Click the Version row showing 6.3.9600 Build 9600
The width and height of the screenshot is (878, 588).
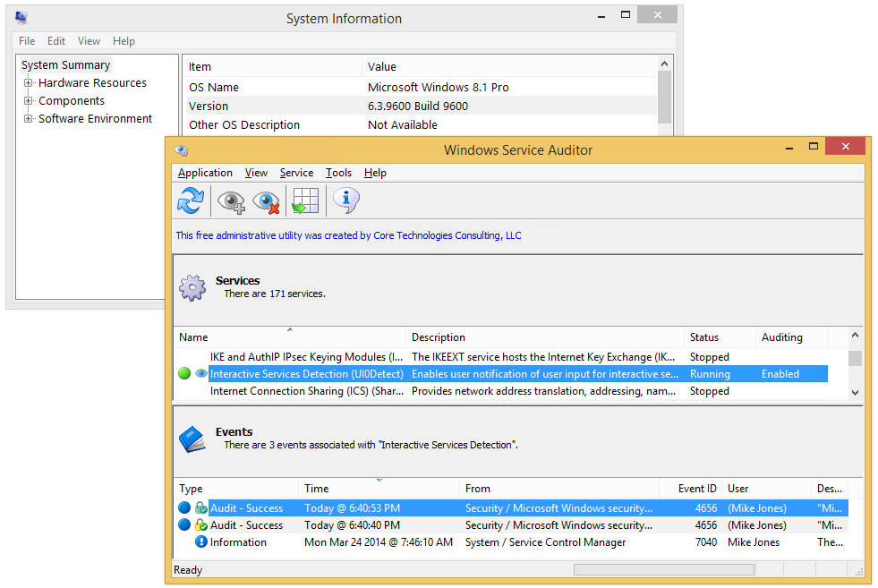[x=422, y=106]
